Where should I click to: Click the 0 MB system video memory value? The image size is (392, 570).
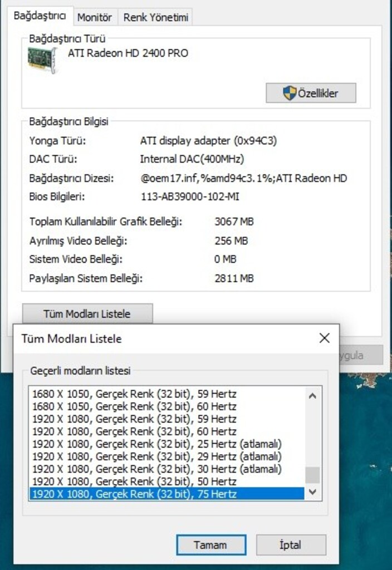point(225,259)
